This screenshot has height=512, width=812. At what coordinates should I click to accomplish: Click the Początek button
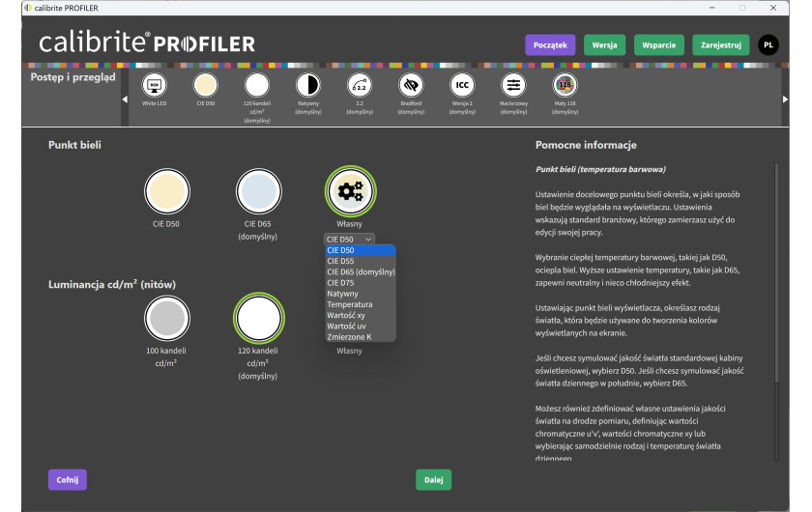550,45
